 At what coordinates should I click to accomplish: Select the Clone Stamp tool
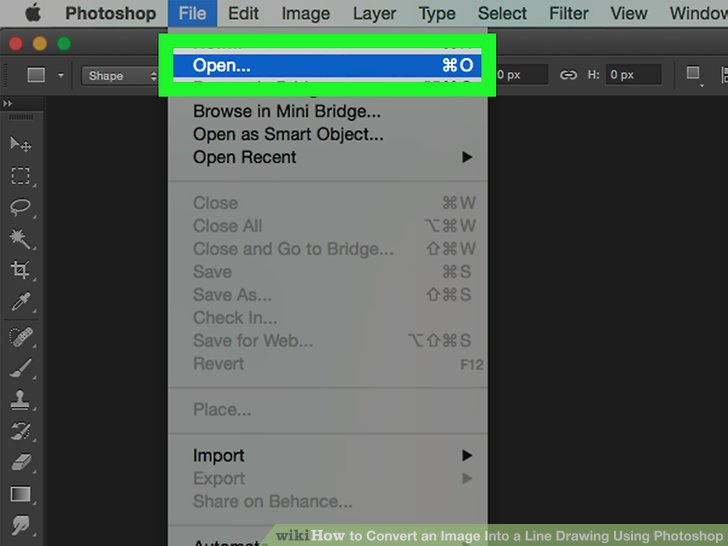(x=20, y=400)
